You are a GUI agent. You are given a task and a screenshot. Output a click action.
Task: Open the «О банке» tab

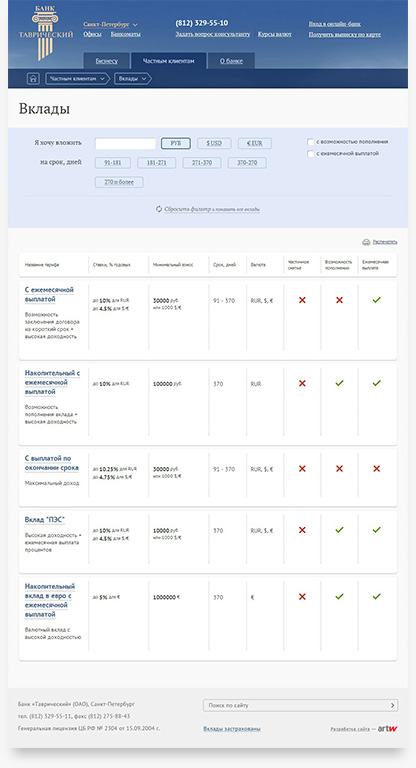[x=231, y=61]
